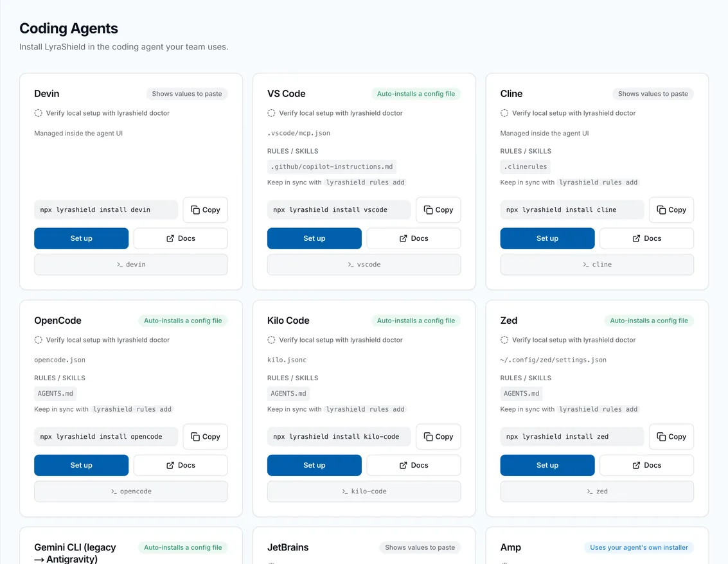This screenshot has width=728, height=564.
Task: Click the external-link icon on Zed Docs
Action: coord(636,466)
